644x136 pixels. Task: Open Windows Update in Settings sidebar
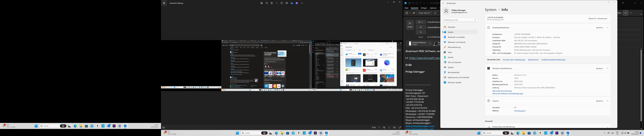coord(460,82)
